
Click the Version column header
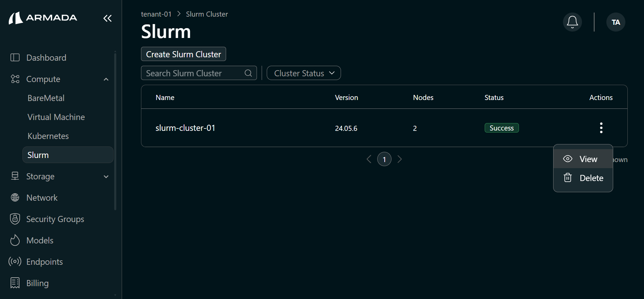coord(346,97)
